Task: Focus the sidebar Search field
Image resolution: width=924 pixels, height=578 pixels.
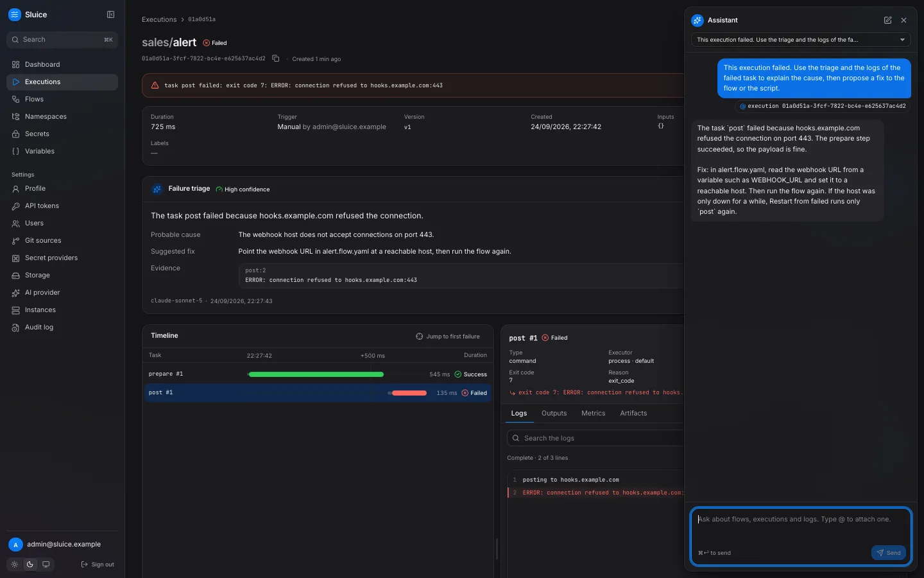Action: point(62,39)
